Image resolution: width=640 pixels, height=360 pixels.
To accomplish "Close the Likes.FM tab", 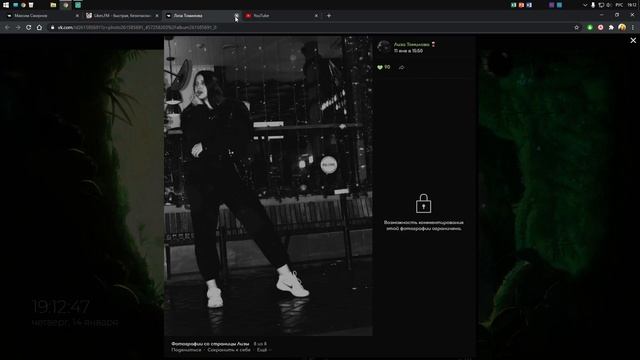I will tap(157, 16).
